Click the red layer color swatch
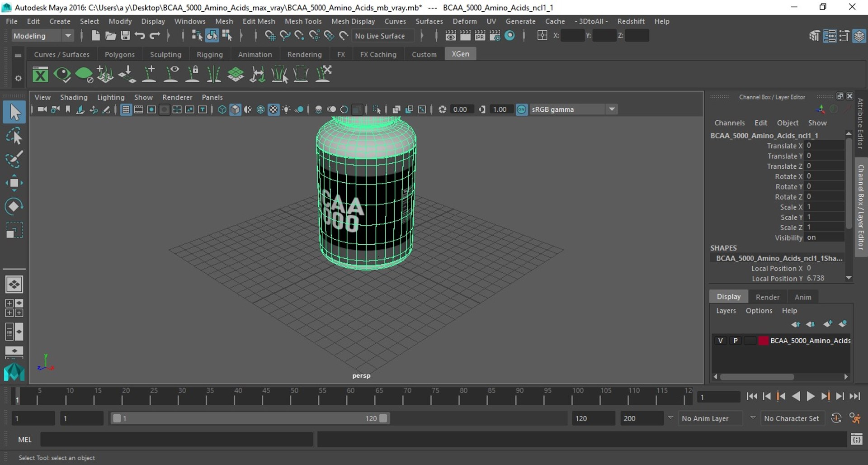This screenshot has height=465, width=868. pyautogui.click(x=764, y=341)
